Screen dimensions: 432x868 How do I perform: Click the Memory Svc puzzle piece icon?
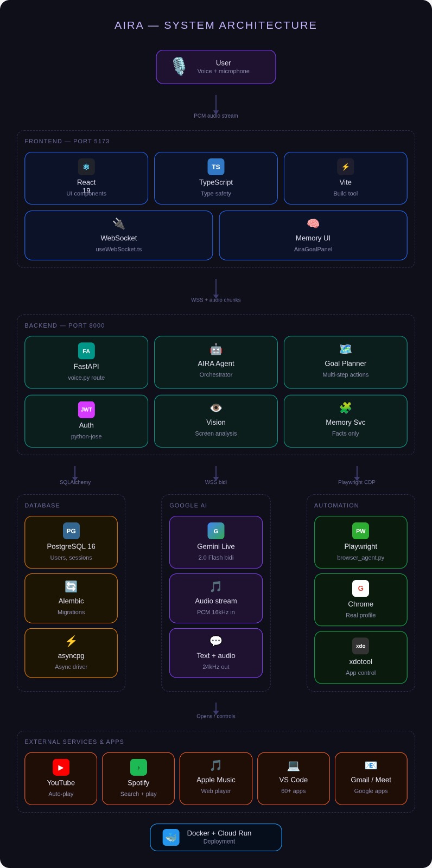click(x=346, y=408)
